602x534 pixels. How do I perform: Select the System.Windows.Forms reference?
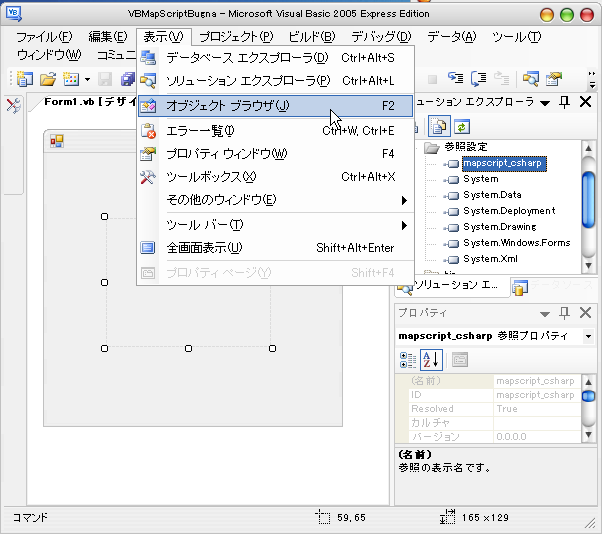pyautogui.click(x=516, y=243)
